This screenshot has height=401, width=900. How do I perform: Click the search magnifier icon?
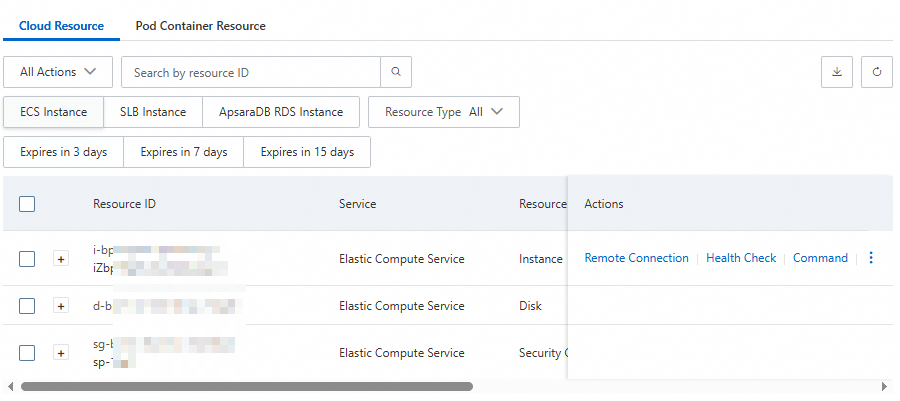coord(396,72)
